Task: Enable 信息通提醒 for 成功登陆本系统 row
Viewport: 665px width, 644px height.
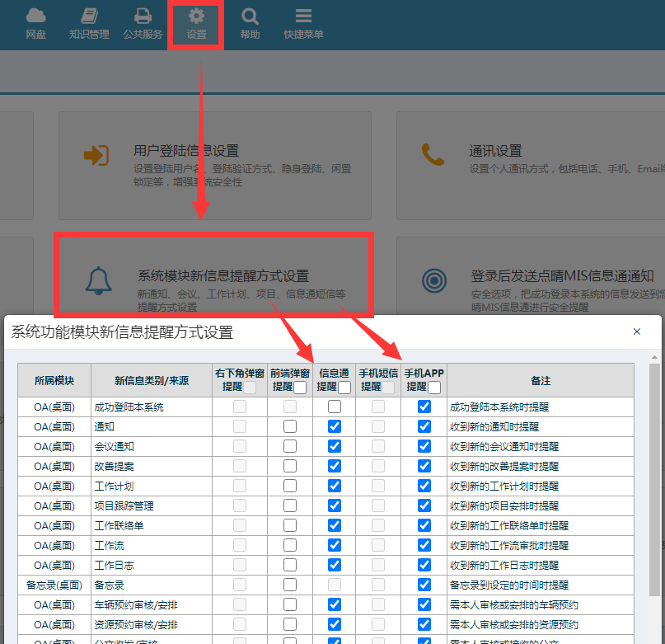Action: coord(335,407)
